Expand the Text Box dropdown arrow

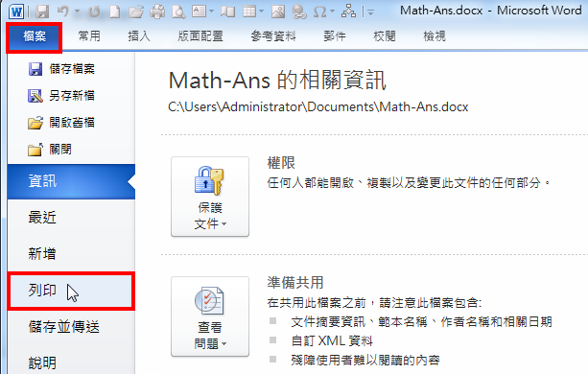[211, 12]
